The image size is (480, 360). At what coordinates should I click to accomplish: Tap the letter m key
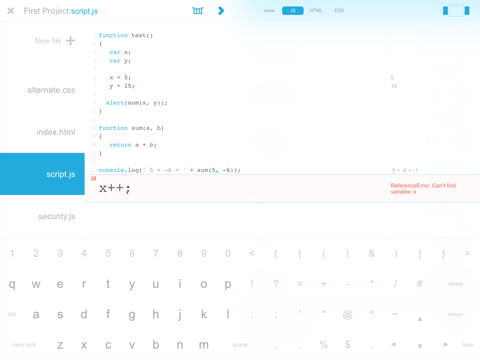click(204, 345)
